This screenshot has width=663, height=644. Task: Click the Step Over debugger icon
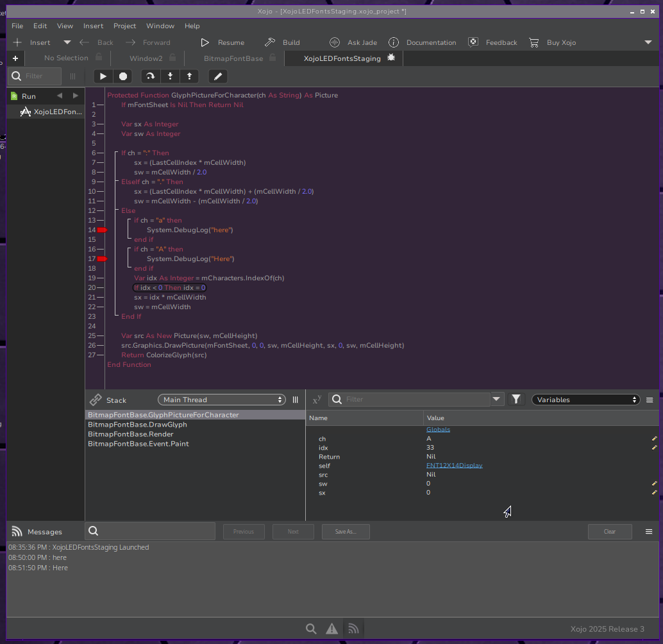[x=151, y=76]
